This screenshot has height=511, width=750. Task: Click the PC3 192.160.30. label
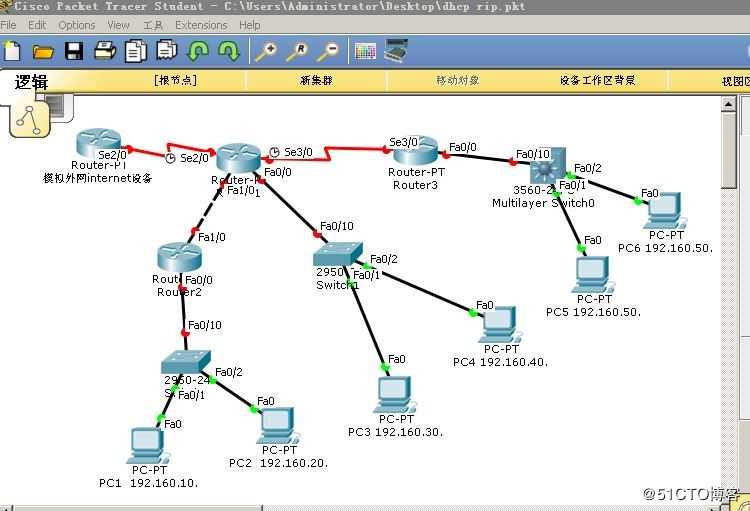tap(395, 432)
